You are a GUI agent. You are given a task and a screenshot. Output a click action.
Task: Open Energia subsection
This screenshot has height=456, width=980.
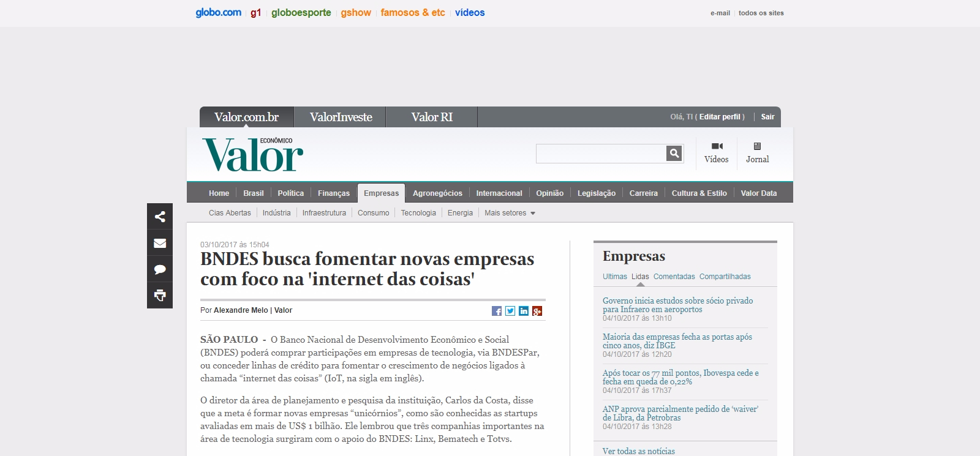click(x=460, y=213)
